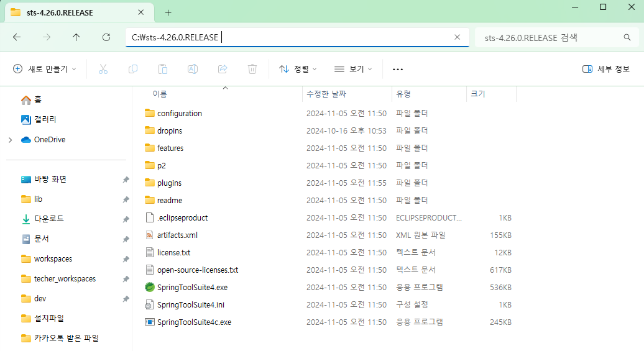Screen dimensions: 644x351
Task: Open 바탕 화면 desktop shortcut
Action: (x=44, y=180)
